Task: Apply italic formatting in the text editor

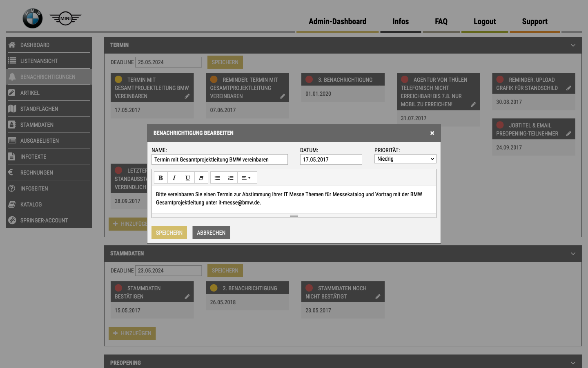Action: coord(174,177)
